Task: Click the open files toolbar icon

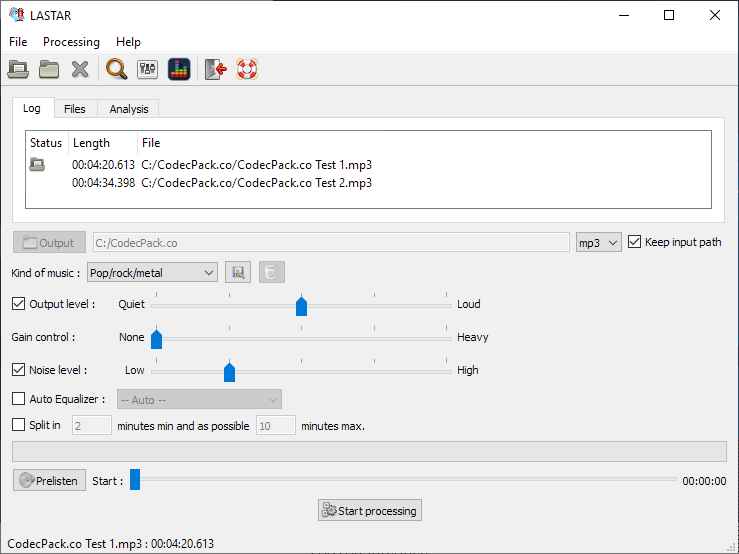Action: [18, 69]
